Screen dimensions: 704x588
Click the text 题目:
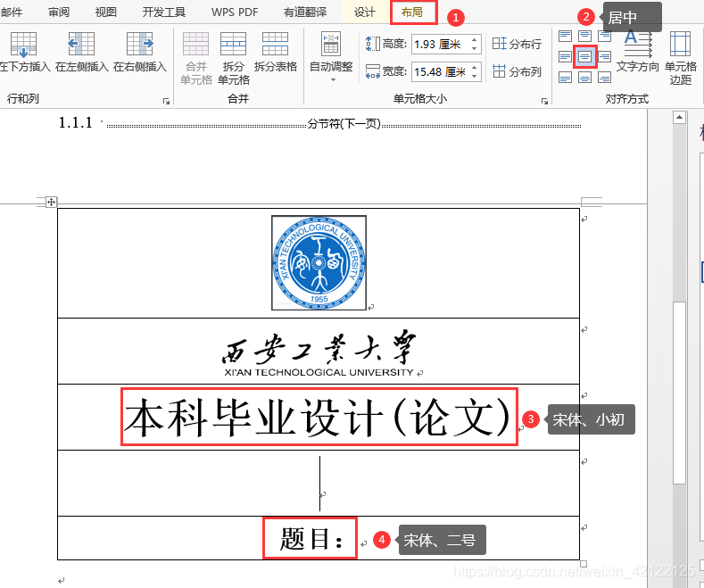point(311,538)
